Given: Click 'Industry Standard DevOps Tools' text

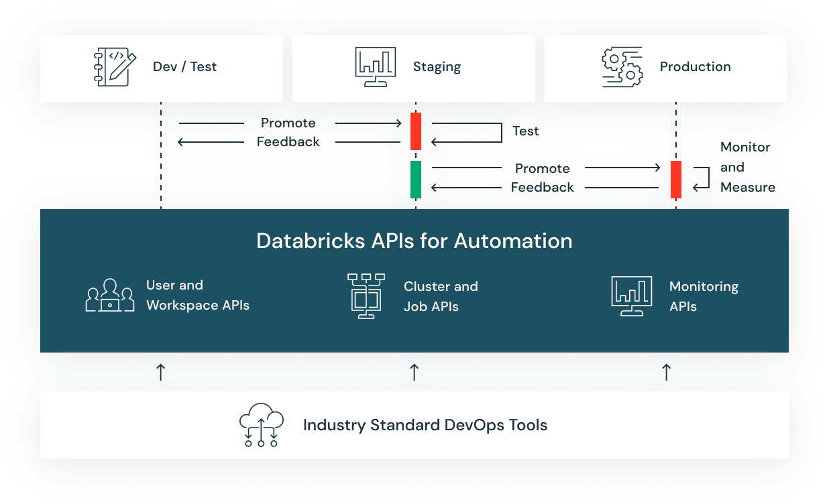Looking at the screenshot, I should (425, 426).
